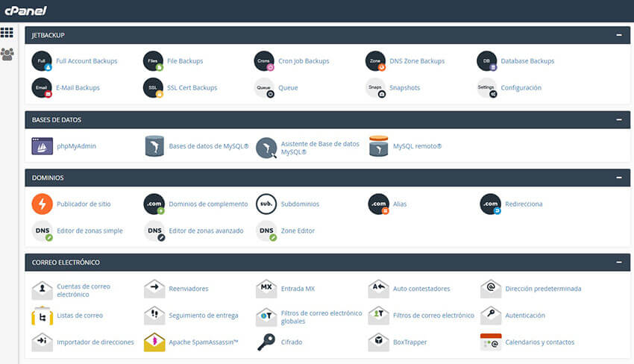Click the Publicador de sitio icon

(43, 204)
